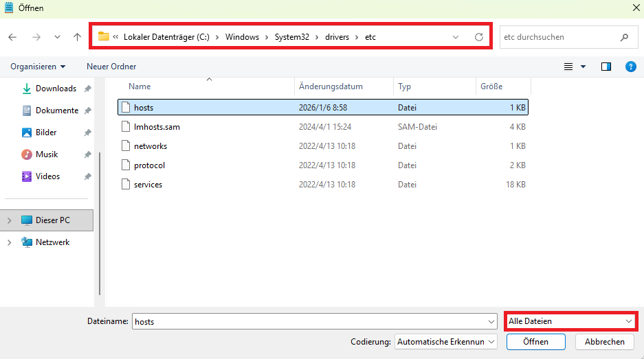Open the Alle Dateien file type dropdown
644x359 pixels.
(x=570, y=321)
